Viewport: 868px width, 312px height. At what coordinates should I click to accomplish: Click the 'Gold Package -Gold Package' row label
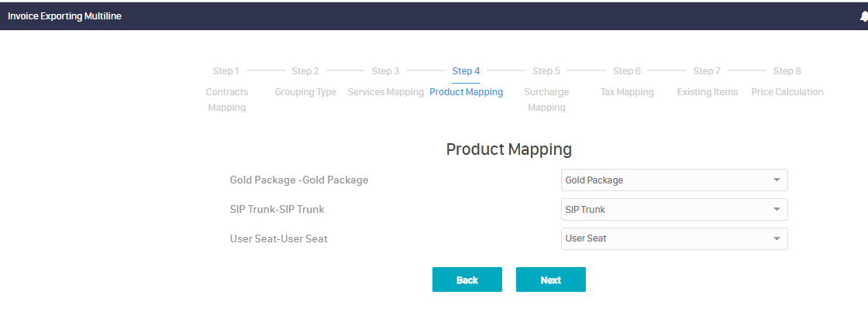(299, 180)
